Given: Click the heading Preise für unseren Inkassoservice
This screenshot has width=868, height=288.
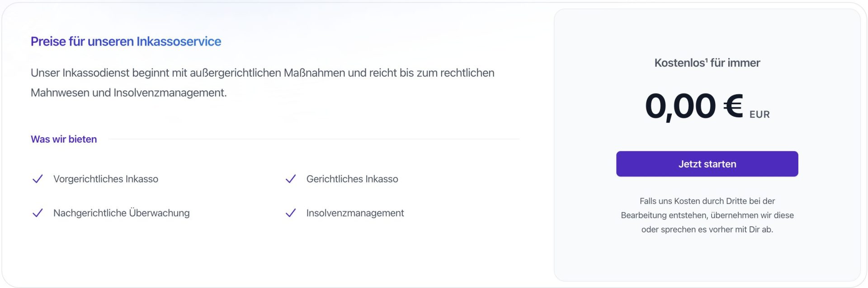Looking at the screenshot, I should click(x=126, y=42).
